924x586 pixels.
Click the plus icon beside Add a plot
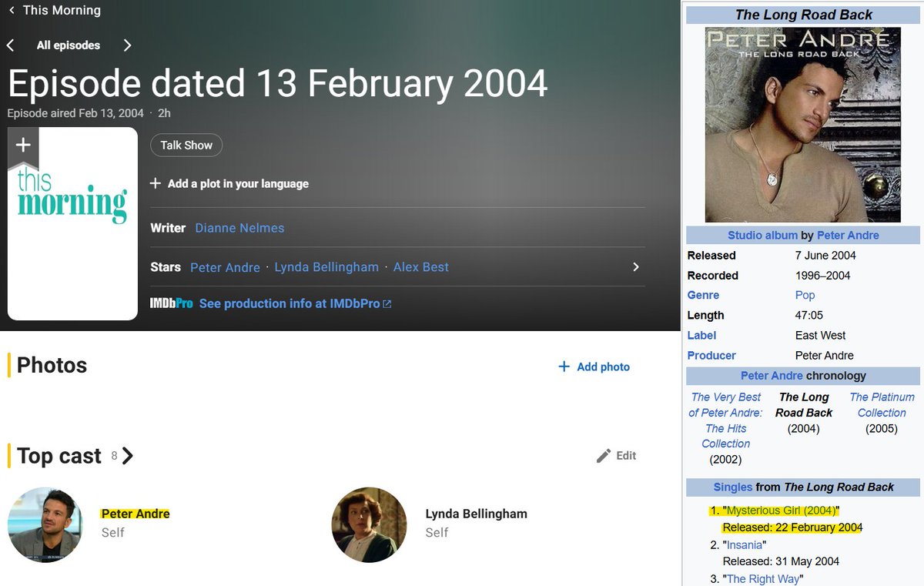point(156,183)
